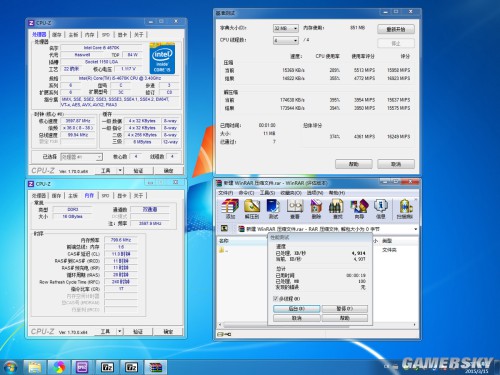
Task: Click the WinRAR Add (添加) toolbar icon
Action: (230, 209)
